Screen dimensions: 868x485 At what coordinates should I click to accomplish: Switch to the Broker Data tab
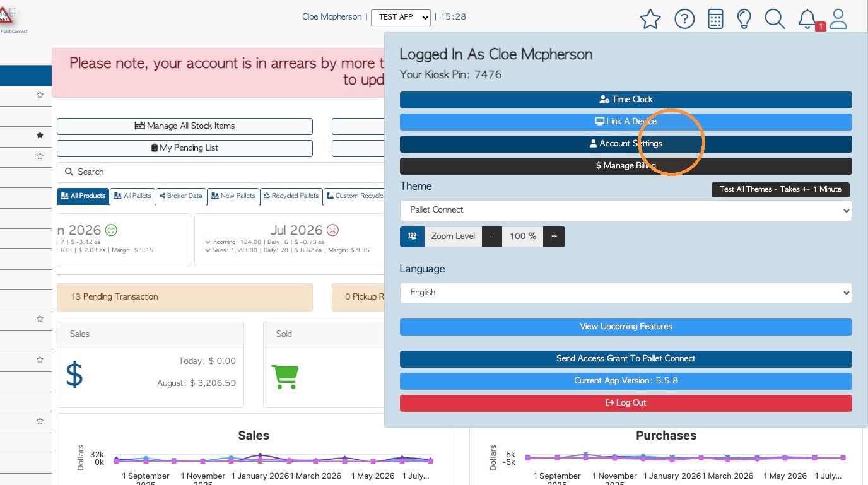pos(180,196)
